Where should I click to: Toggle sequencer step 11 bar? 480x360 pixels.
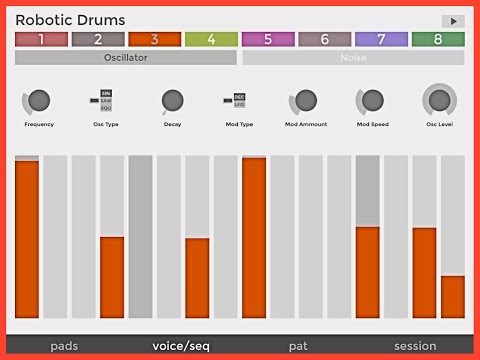click(x=311, y=236)
